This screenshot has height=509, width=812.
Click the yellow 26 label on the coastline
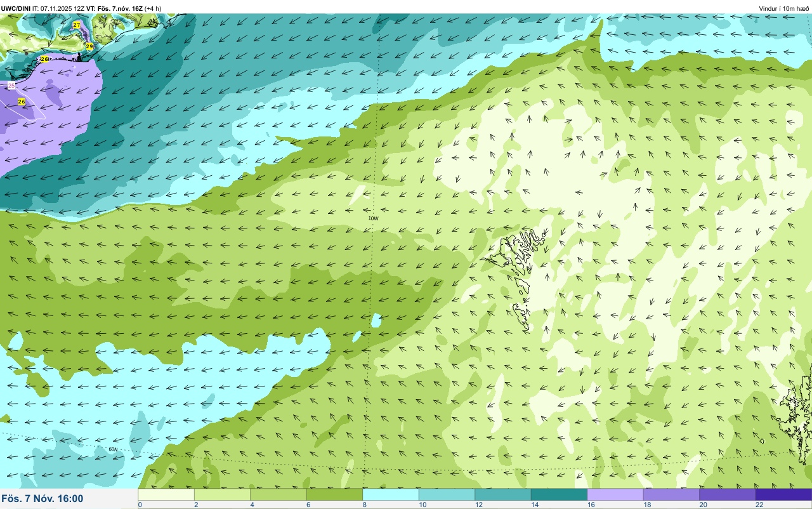(44, 59)
